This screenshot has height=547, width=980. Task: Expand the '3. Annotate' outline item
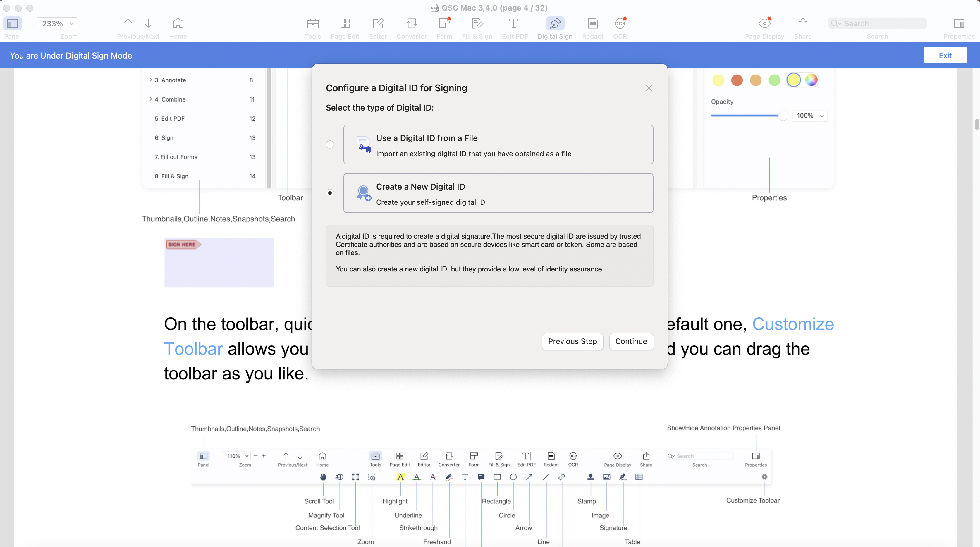pos(151,80)
